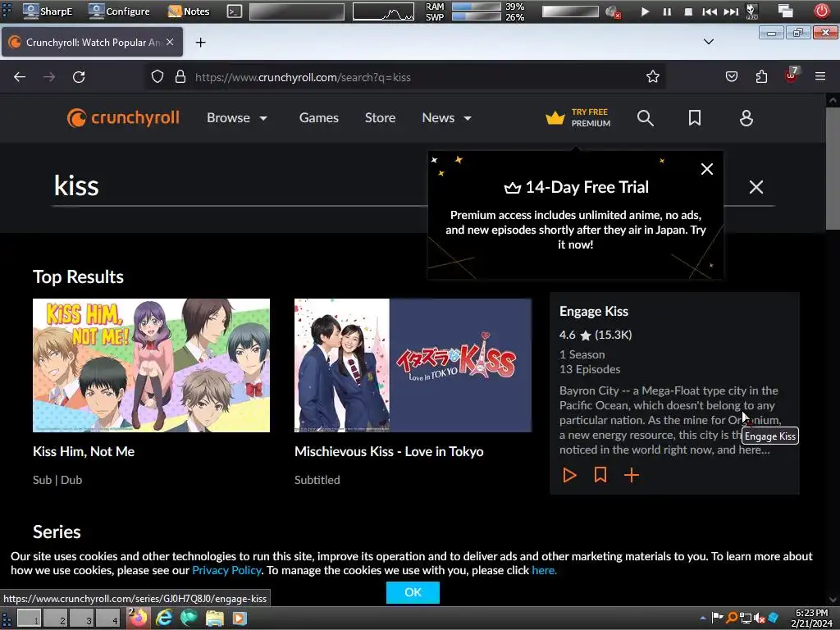Open the browser extensions menu
The image size is (840, 630).
[761, 77]
